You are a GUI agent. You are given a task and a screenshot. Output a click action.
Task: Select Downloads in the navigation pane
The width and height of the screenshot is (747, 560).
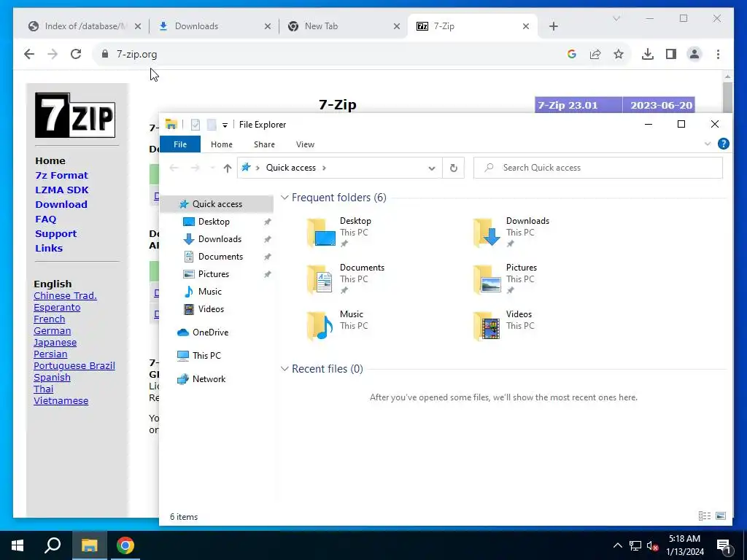click(220, 239)
